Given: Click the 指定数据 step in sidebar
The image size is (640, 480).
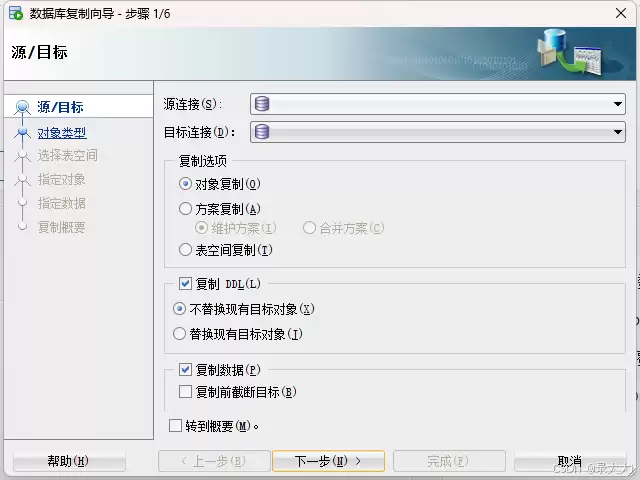Looking at the screenshot, I should 61,203.
